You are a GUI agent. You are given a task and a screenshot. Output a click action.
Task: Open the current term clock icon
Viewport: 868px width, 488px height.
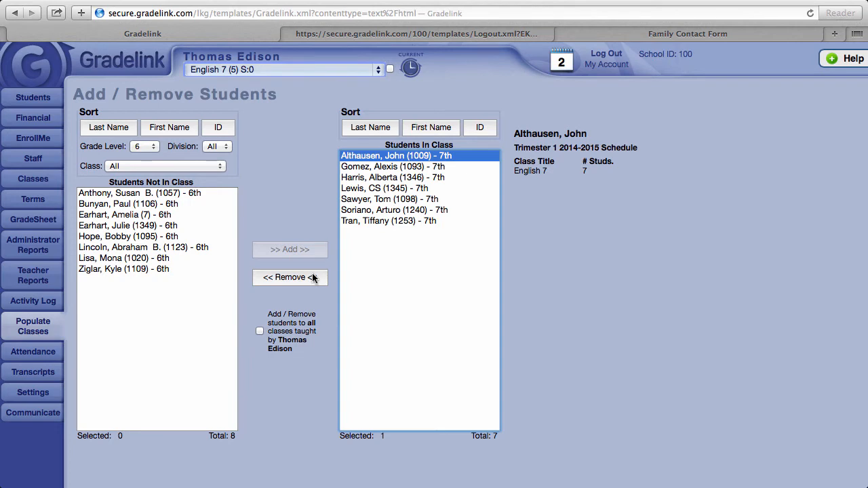[410, 68]
